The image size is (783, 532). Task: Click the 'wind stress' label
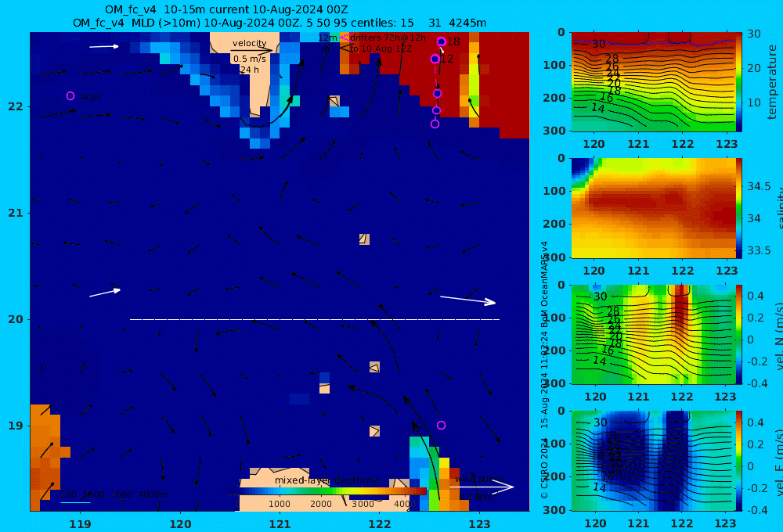click(479, 479)
